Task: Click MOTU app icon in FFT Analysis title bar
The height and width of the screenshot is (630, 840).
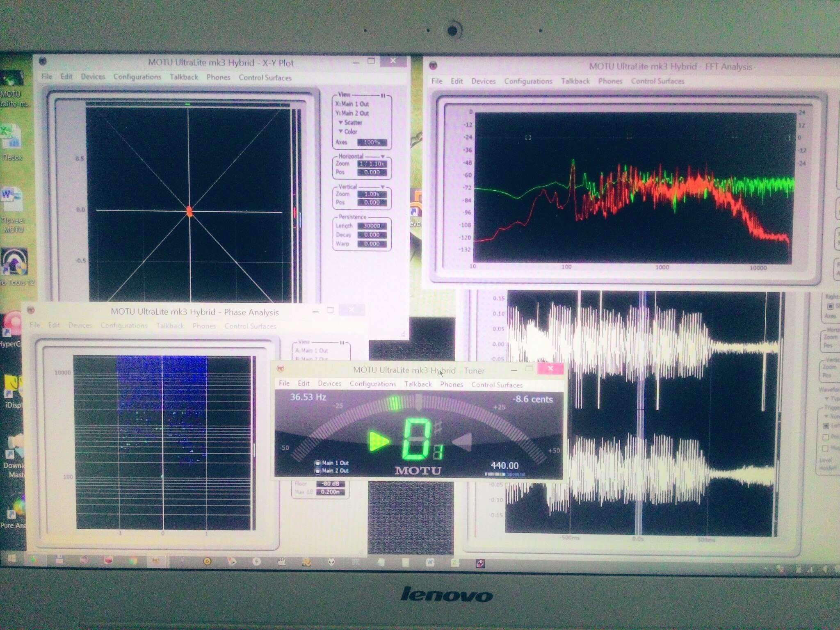Action: 433,66
